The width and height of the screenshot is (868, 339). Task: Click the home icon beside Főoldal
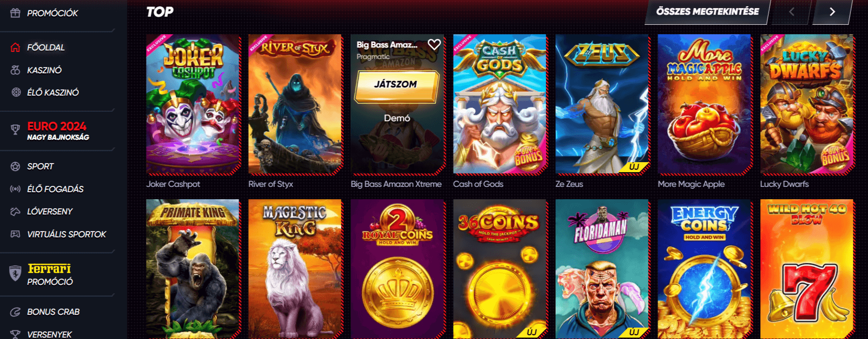coord(15,47)
